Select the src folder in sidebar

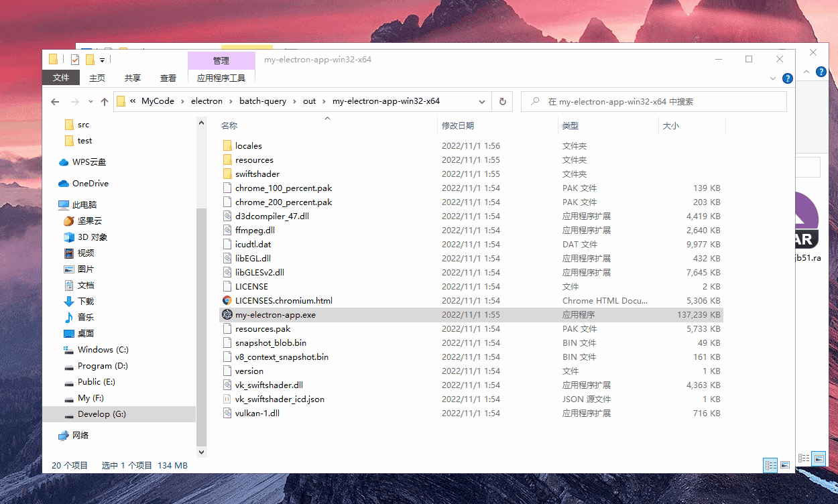(x=77, y=125)
